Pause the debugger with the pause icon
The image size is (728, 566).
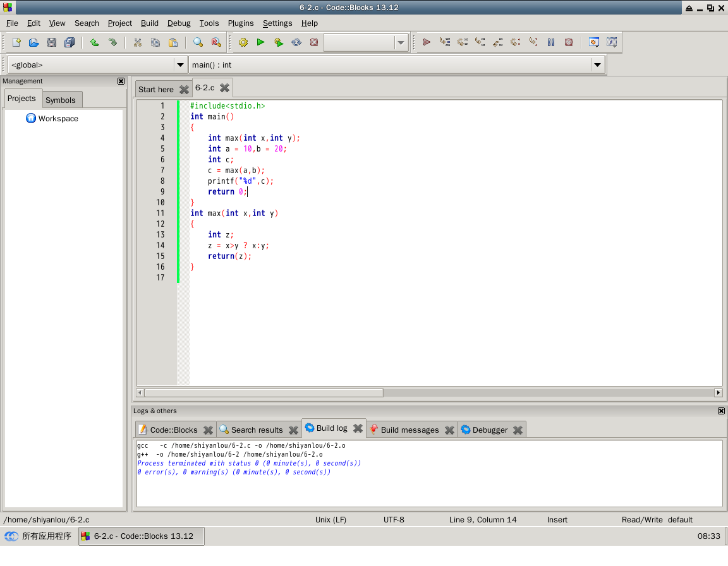[551, 42]
